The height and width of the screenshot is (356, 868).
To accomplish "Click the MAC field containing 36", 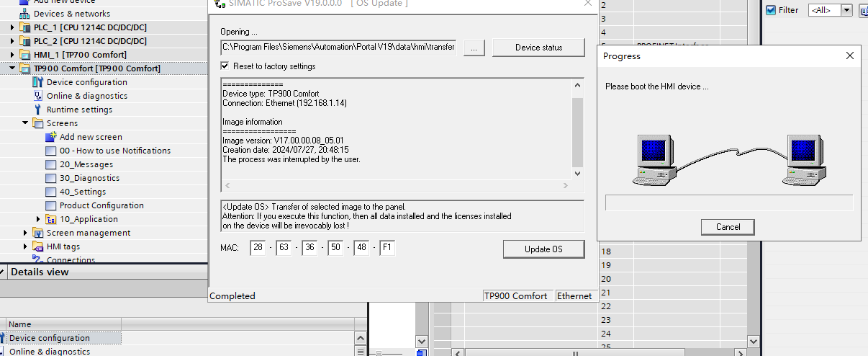I will (x=309, y=249).
